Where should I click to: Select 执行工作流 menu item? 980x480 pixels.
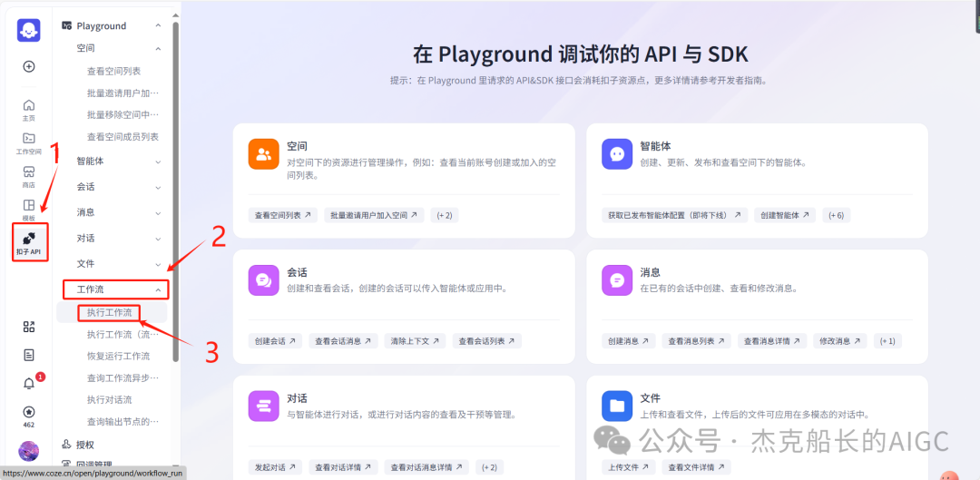(x=112, y=312)
